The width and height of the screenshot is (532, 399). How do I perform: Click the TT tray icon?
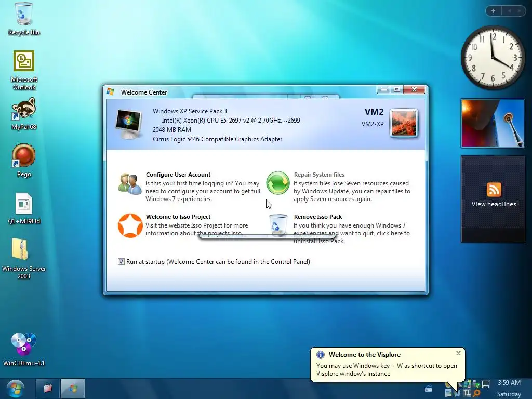(x=467, y=393)
